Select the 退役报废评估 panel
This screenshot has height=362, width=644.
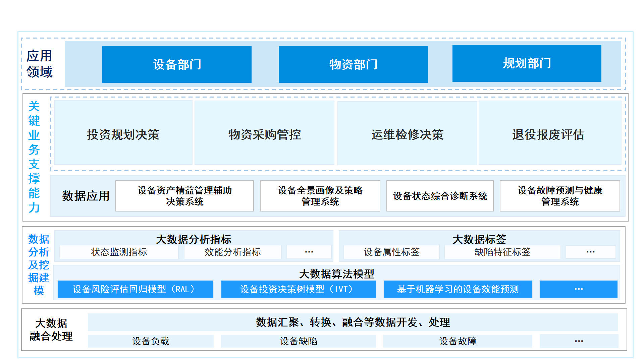click(x=550, y=133)
